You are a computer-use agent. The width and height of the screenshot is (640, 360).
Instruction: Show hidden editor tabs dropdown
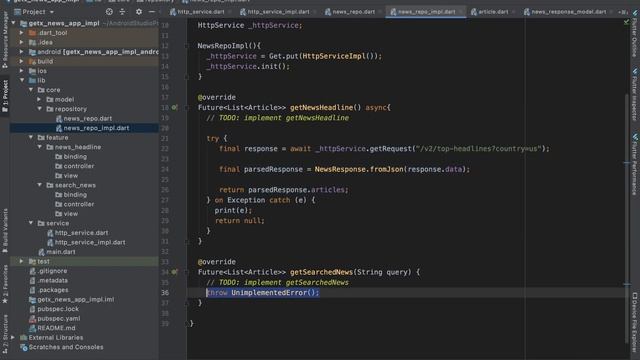pyautogui.click(x=622, y=12)
